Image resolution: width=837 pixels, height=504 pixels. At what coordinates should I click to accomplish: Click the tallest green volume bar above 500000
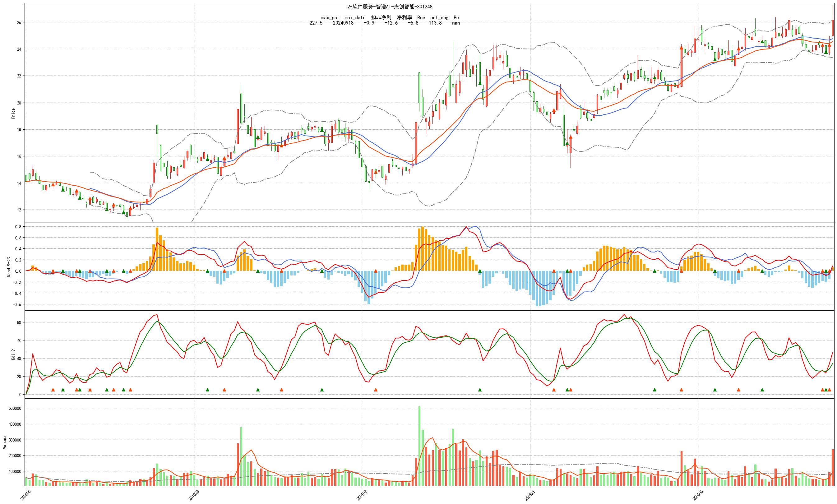click(419, 446)
